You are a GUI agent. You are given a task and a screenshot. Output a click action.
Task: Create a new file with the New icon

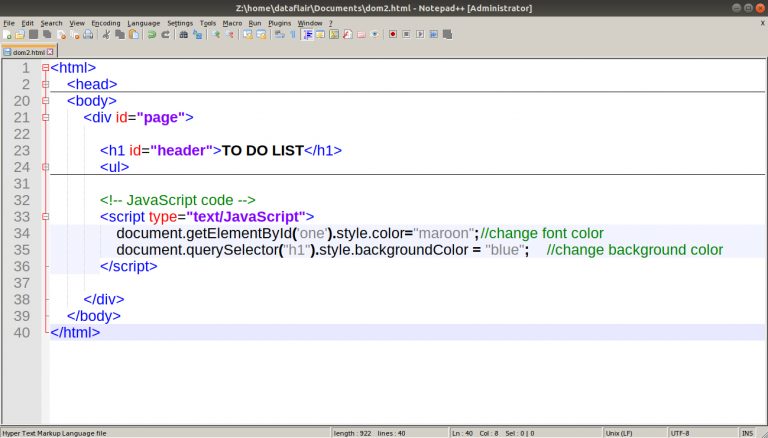pyautogui.click(x=7, y=34)
